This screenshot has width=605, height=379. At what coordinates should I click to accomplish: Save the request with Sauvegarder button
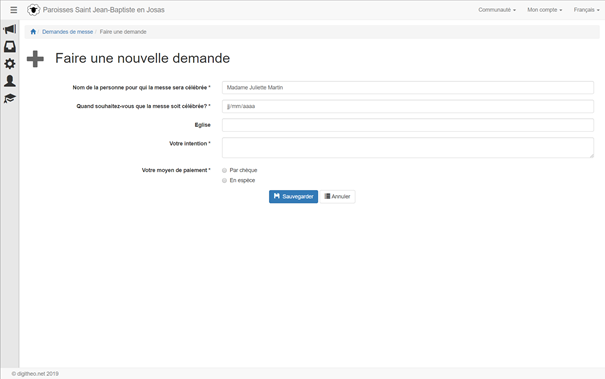tap(293, 196)
